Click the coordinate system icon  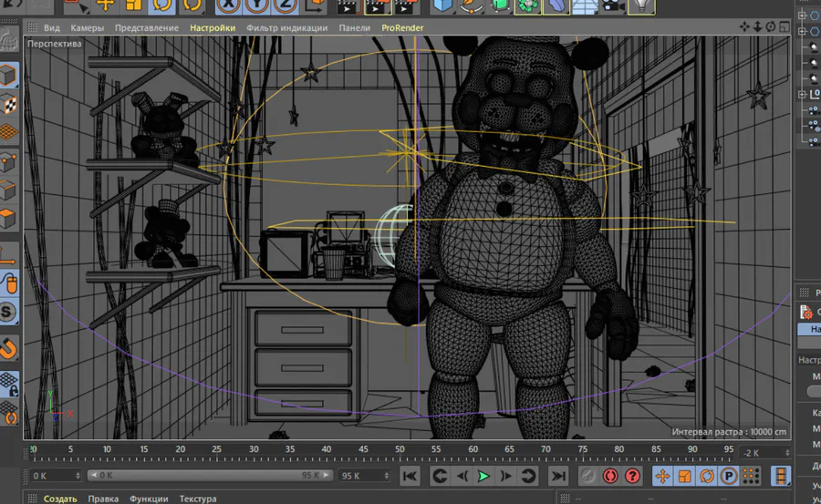(316, 5)
